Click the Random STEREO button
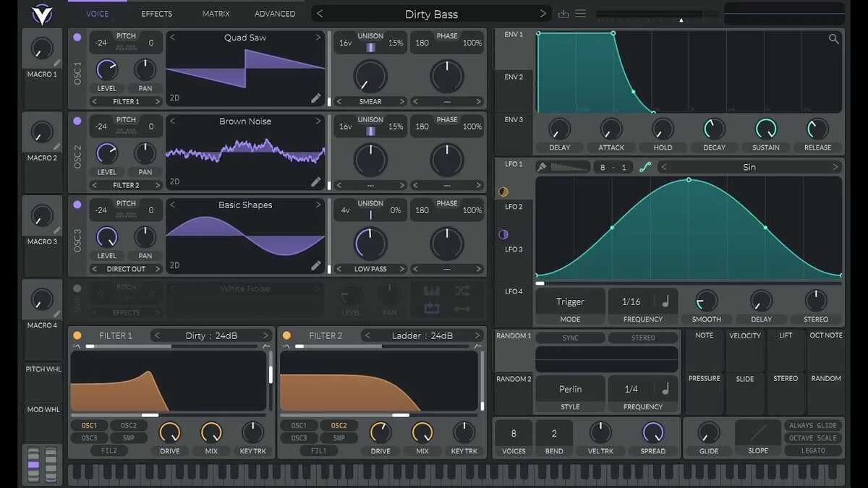The width and height of the screenshot is (868, 488). [643, 338]
